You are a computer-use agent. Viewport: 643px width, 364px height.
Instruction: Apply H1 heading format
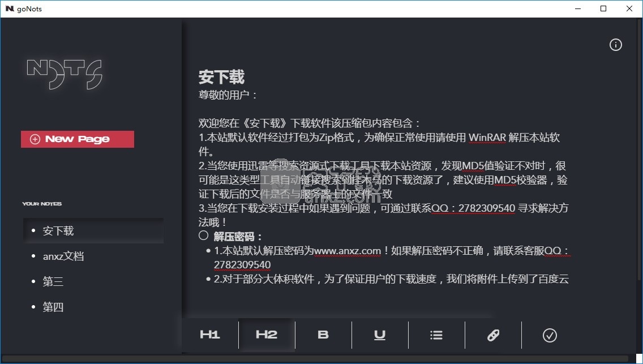[x=210, y=335]
